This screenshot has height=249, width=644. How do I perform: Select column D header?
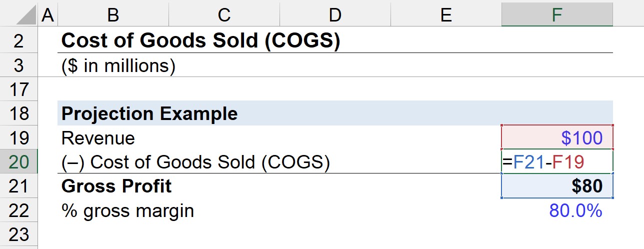coord(335,15)
